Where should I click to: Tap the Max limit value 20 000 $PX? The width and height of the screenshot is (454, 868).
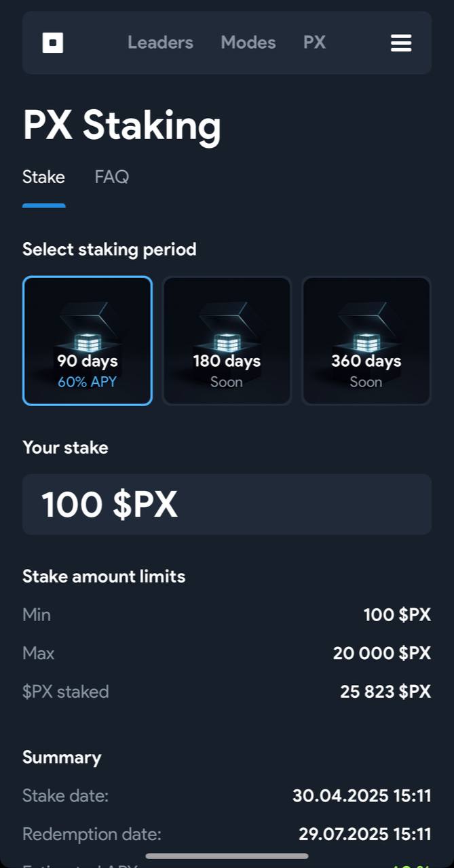coord(382,654)
